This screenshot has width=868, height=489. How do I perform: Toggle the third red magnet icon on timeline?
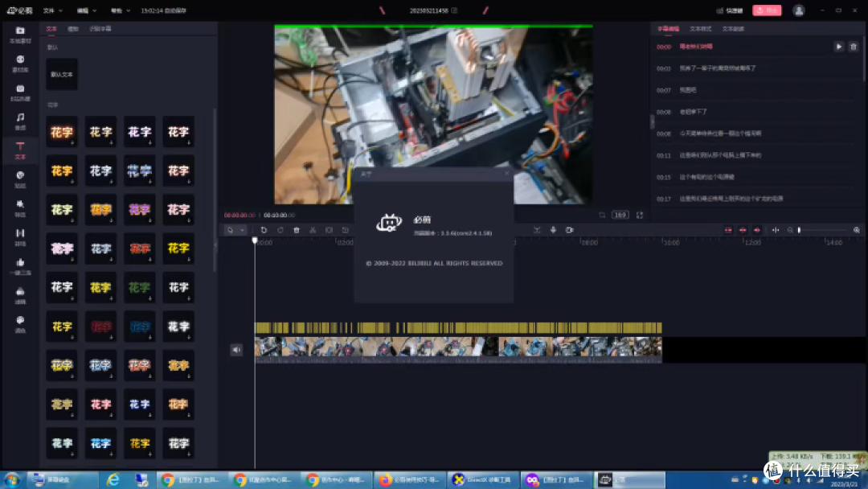pos(757,230)
